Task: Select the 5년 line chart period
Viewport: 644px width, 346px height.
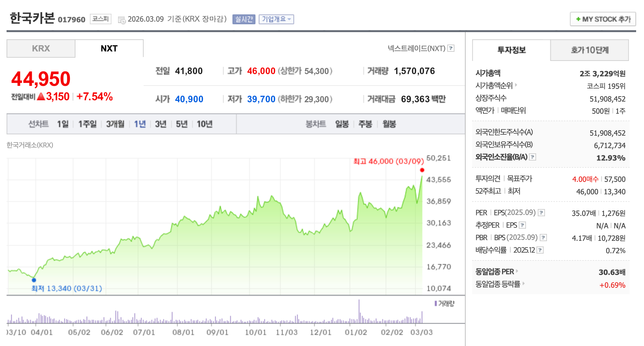Action: coord(182,124)
